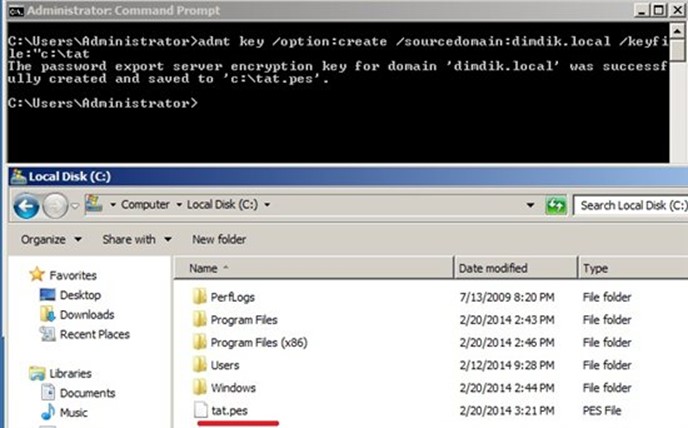Click the Back arrow in Explorer
This screenshot has height=428, width=688.
coord(26,206)
